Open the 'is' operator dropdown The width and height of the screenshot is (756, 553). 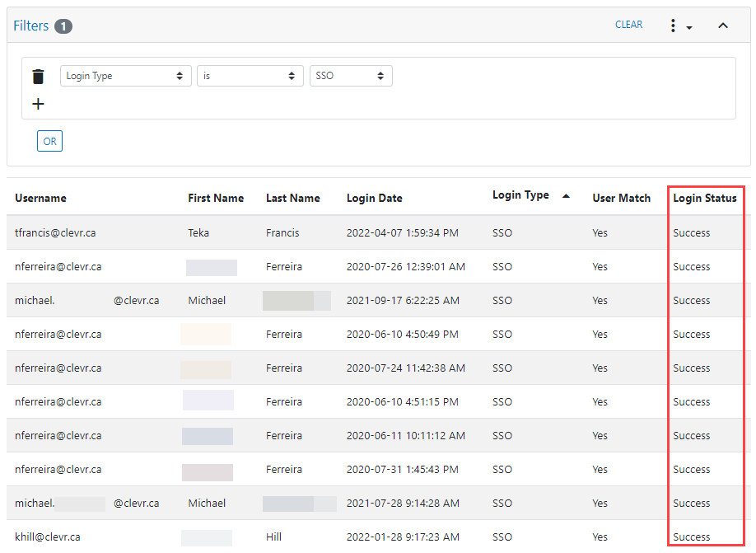point(250,76)
